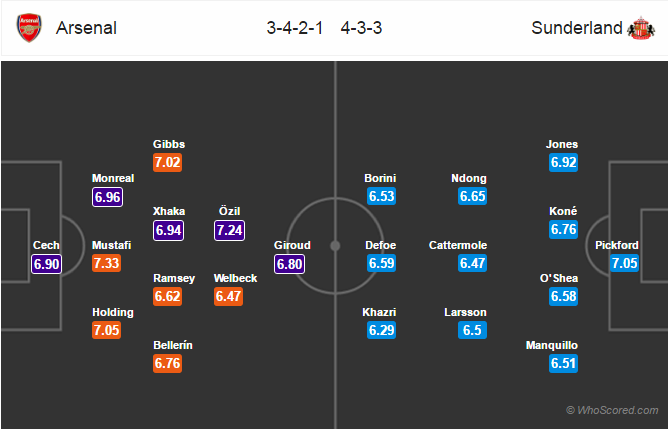Select Mustafi's 7.33 rating badge
This screenshot has height=429, width=668.
point(107,263)
